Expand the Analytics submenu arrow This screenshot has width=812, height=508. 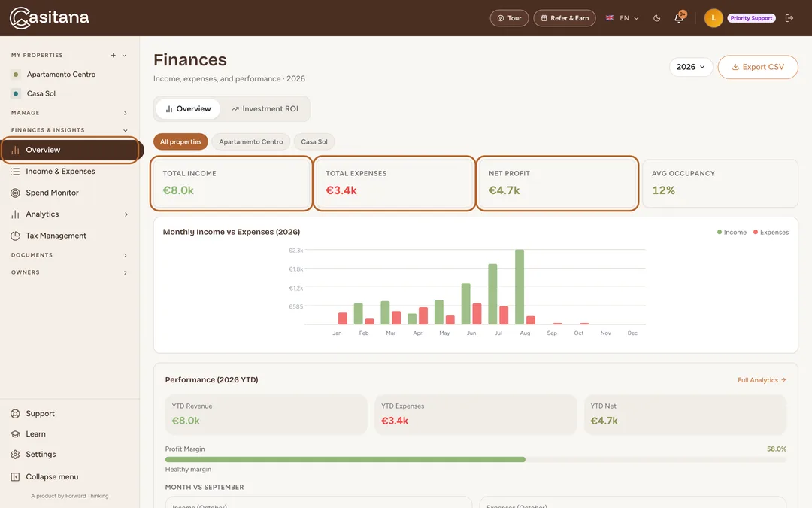[126, 214]
